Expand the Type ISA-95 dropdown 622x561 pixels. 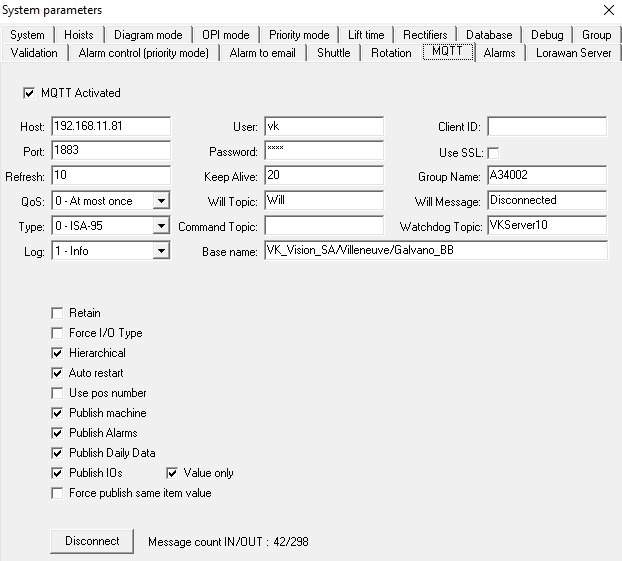[161, 226]
